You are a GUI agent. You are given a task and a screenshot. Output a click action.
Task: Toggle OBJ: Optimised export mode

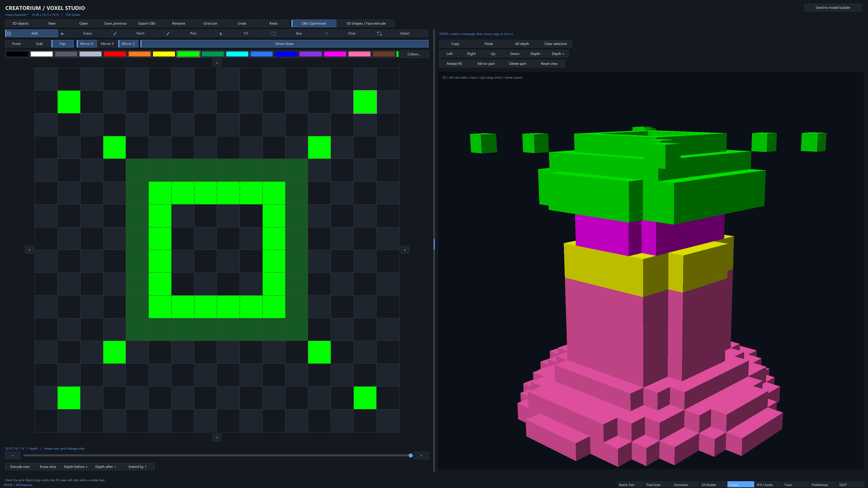pos(314,23)
